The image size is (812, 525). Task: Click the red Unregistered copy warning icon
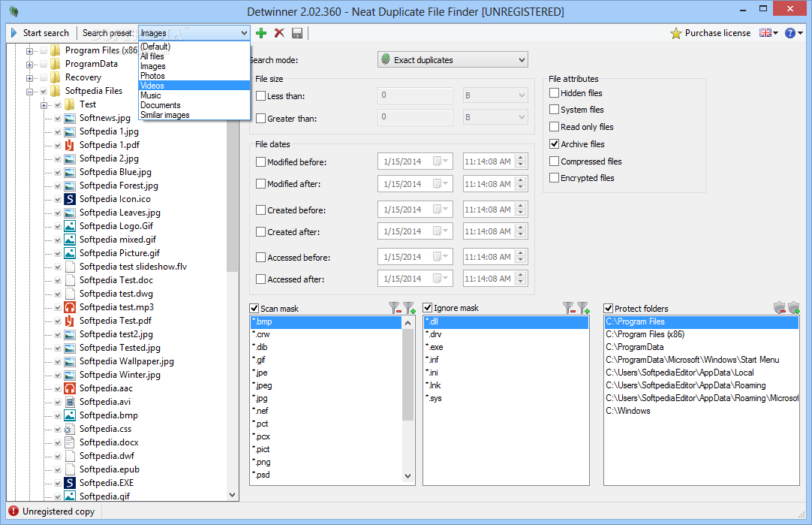point(14,511)
